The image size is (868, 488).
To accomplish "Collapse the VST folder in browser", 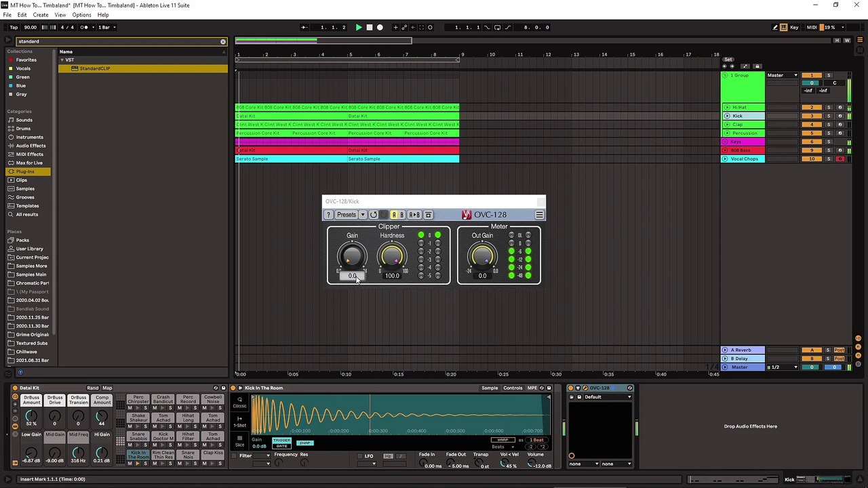I will click(x=62, y=60).
